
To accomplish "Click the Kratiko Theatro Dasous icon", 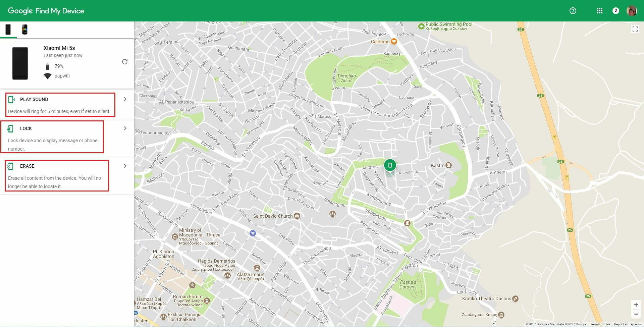I will [x=516, y=298].
